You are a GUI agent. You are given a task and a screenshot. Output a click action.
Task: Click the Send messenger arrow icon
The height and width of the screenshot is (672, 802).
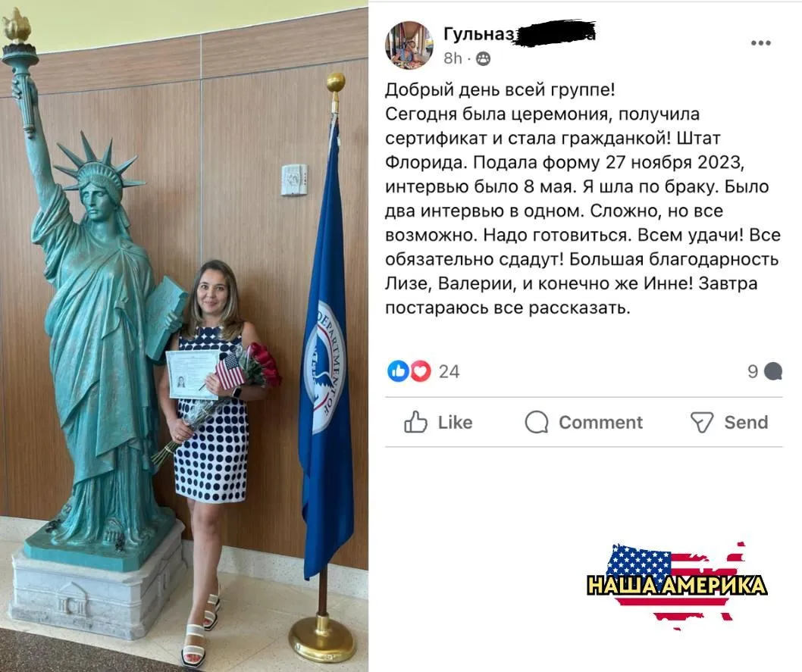coord(702,423)
